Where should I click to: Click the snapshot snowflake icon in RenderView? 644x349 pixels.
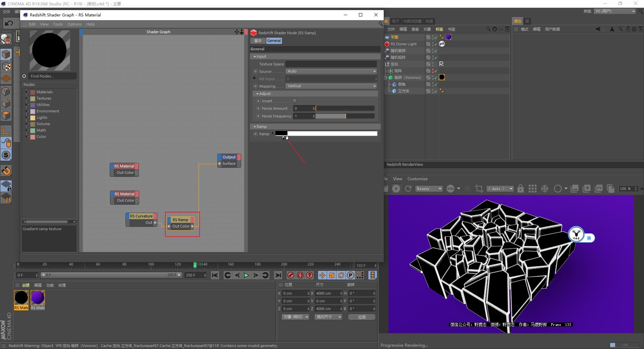[x=545, y=189]
